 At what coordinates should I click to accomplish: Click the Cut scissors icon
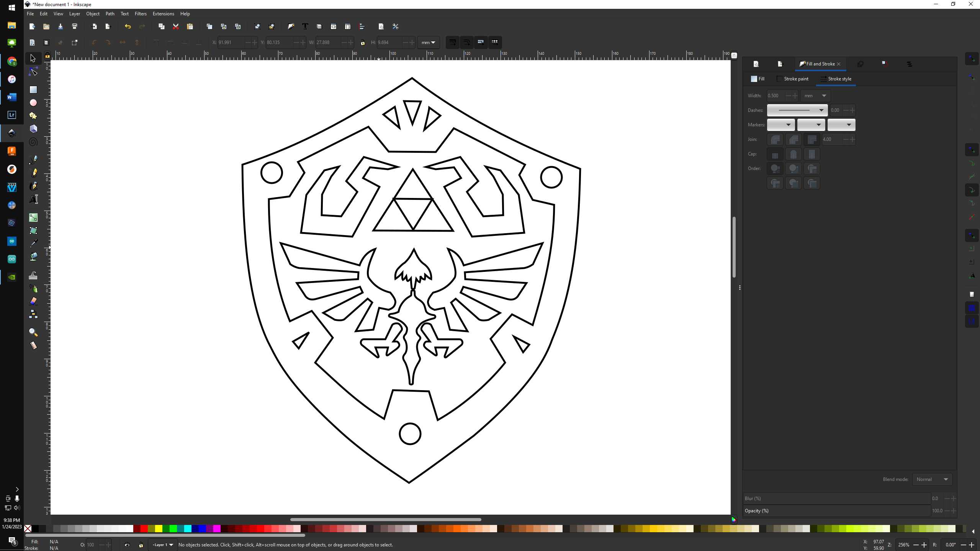[176, 26]
